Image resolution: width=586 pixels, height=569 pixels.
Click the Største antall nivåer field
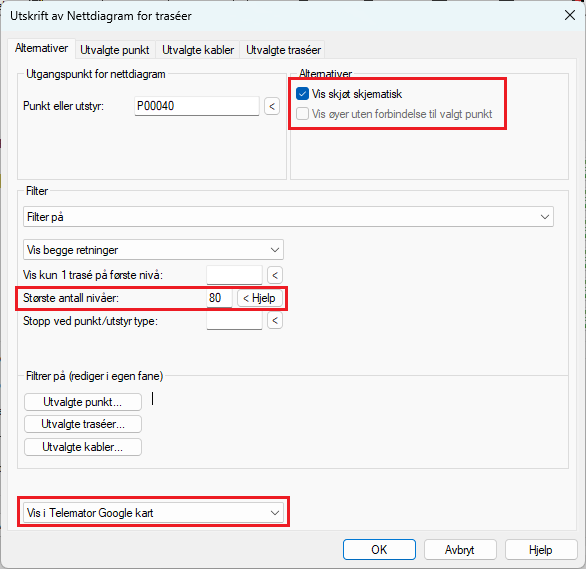(x=219, y=298)
